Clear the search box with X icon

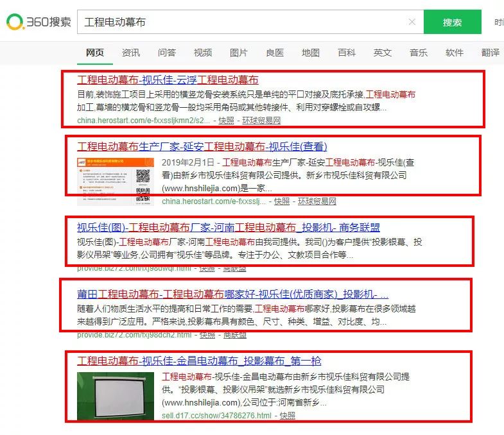[x=412, y=22]
